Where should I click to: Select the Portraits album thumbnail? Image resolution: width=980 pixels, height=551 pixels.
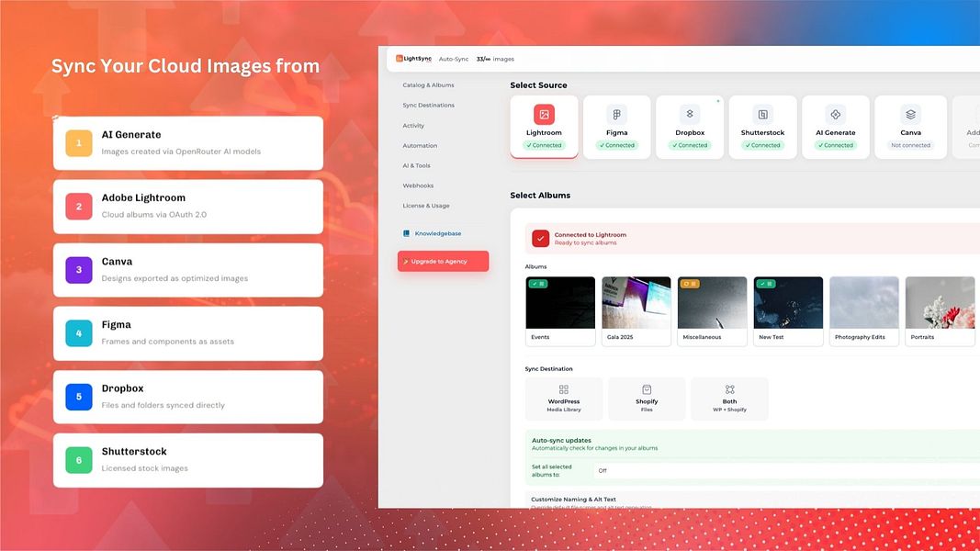tap(940, 303)
